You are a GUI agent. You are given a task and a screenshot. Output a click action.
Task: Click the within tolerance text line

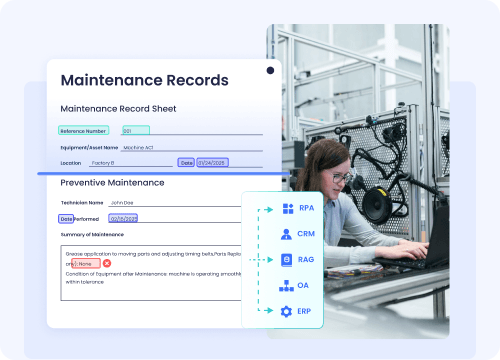pos(85,282)
